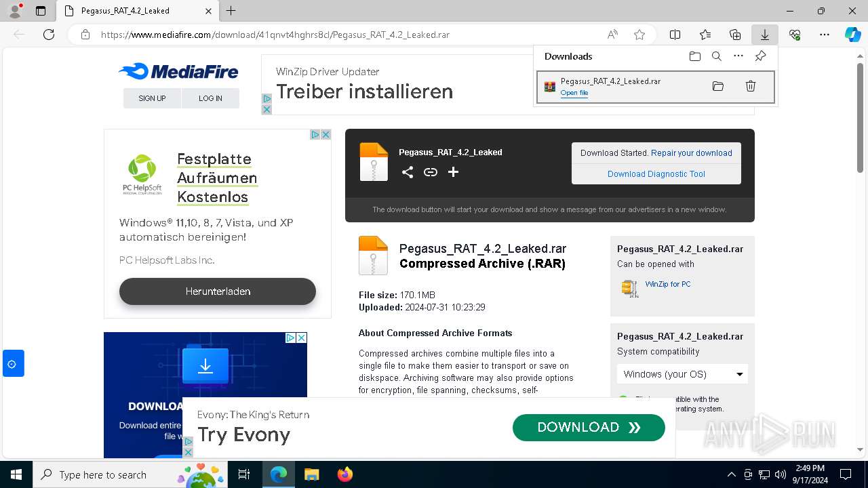
Task: Close the PC HelpSoft ad
Action: click(x=325, y=135)
